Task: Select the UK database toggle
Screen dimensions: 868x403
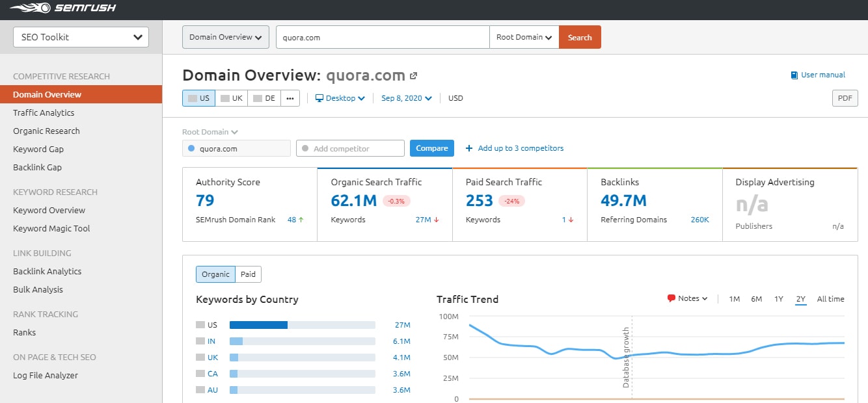Action: point(232,98)
